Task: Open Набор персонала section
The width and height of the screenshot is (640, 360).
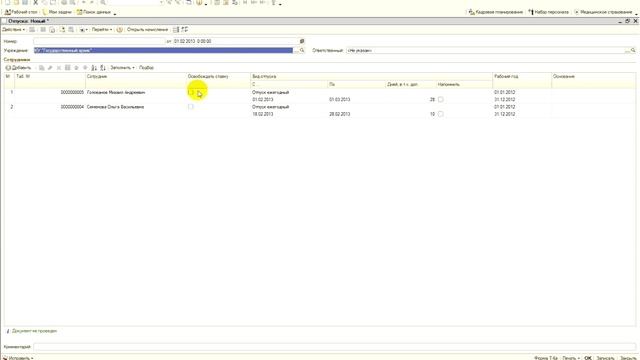Action: click(x=548, y=12)
